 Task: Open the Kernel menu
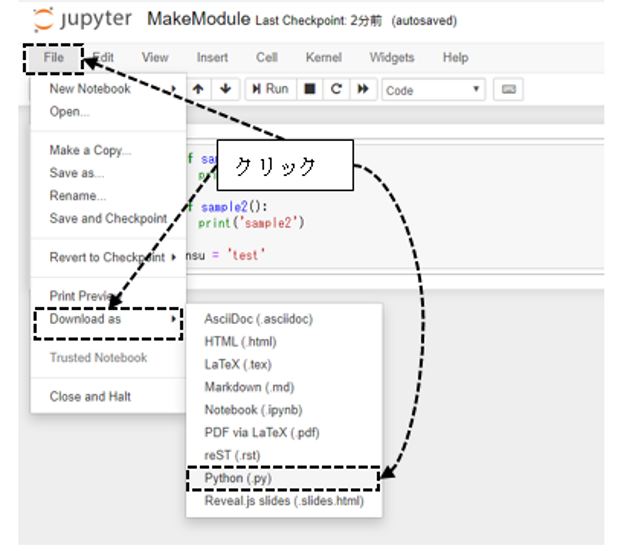click(x=323, y=58)
